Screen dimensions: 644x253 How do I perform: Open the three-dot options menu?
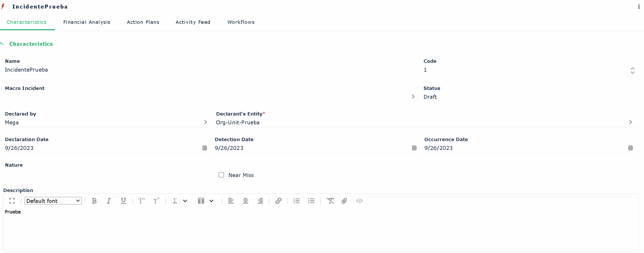pos(639,7)
